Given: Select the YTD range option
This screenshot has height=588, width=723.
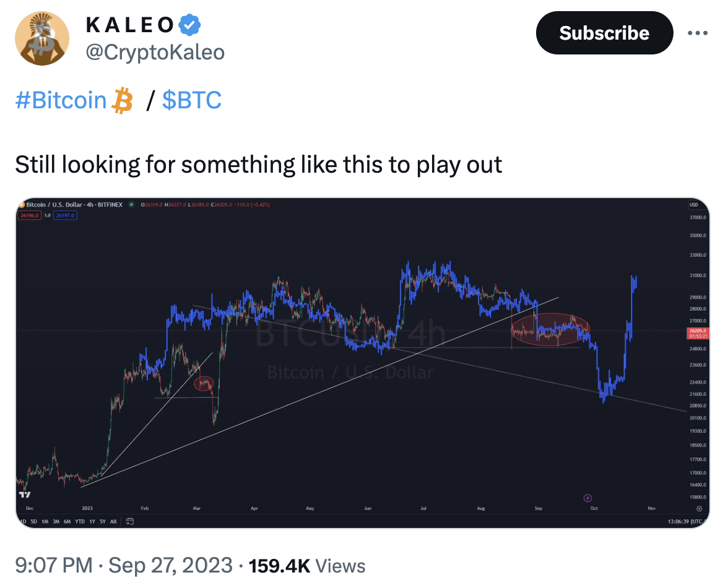Looking at the screenshot, I should coord(80,522).
